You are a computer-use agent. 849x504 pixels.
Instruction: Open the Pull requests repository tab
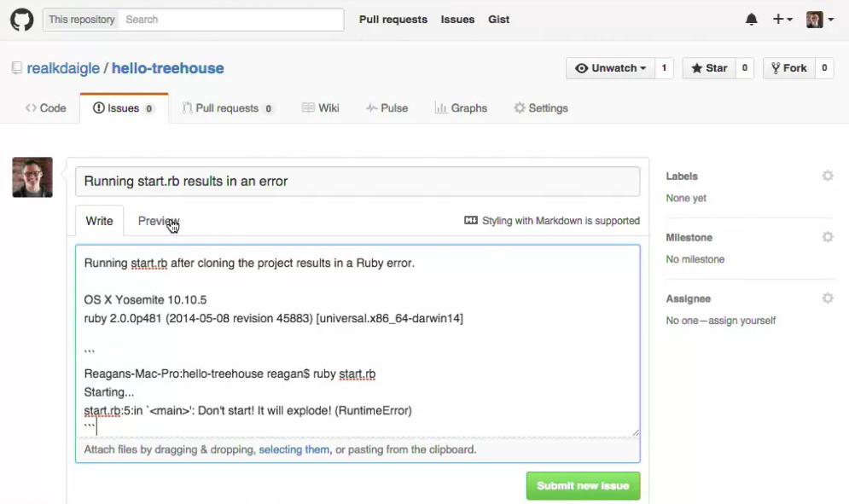[228, 107]
